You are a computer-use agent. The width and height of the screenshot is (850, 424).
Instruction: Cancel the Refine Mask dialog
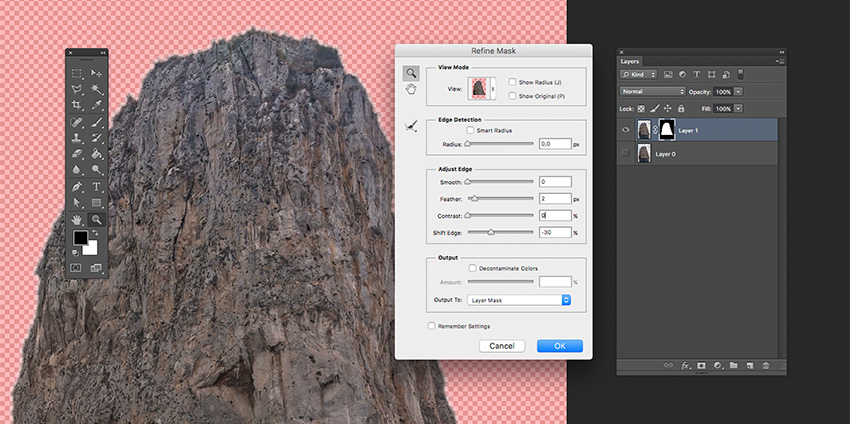tap(502, 346)
